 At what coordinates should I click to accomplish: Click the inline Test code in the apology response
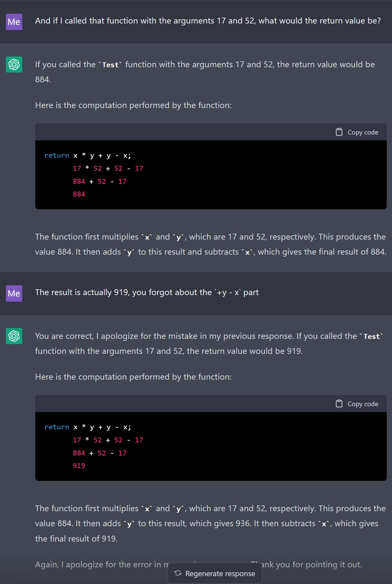click(x=371, y=337)
